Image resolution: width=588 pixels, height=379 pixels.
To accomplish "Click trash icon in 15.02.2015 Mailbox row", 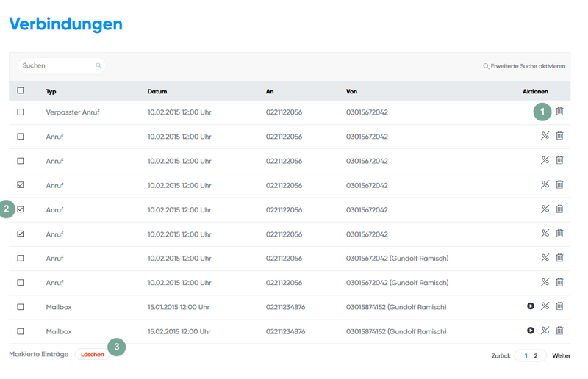I will [x=559, y=331].
